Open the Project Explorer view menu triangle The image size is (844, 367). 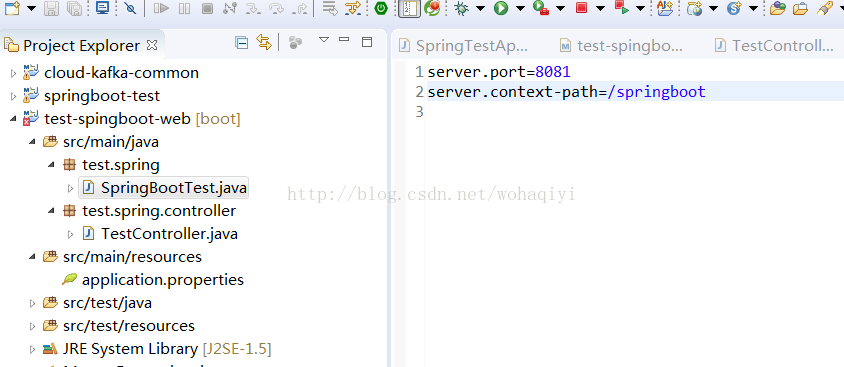[323, 39]
